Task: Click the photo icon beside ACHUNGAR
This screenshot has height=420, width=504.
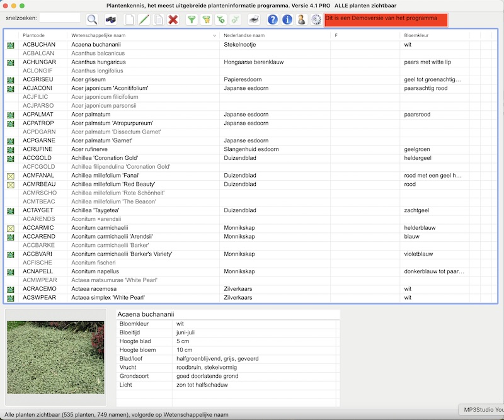Action: point(11,63)
